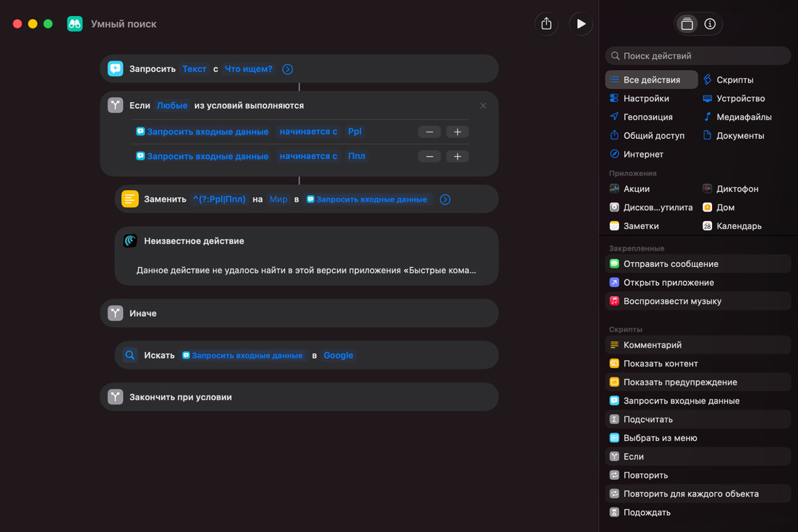Add the Показать предупреждение action
The width and height of the screenshot is (798, 532).
pos(680,382)
